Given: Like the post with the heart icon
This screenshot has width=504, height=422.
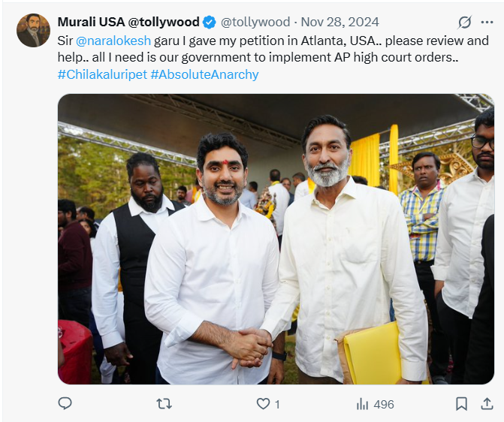Looking at the screenshot, I should 263,404.
